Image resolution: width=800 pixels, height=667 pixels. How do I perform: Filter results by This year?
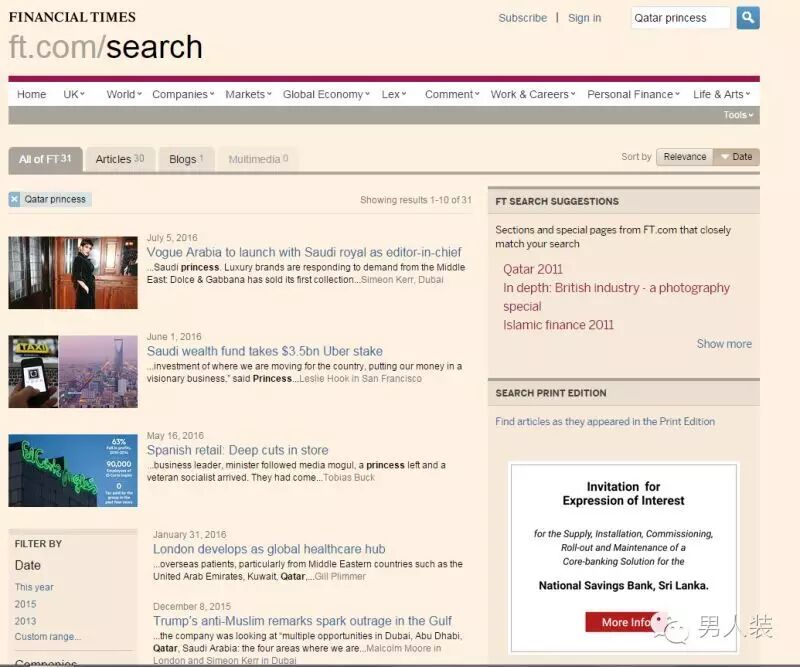(x=34, y=587)
